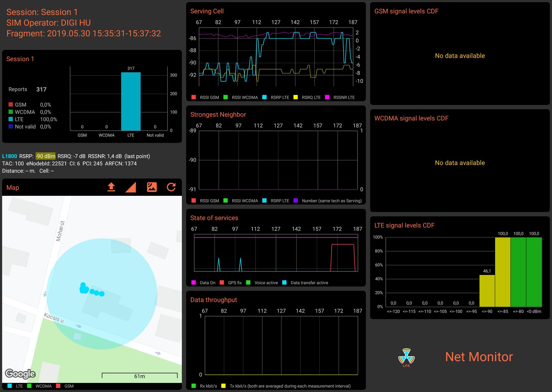The height and width of the screenshot is (392, 552).
Task: Click the upload arrow icon on Map
Action: [111, 187]
